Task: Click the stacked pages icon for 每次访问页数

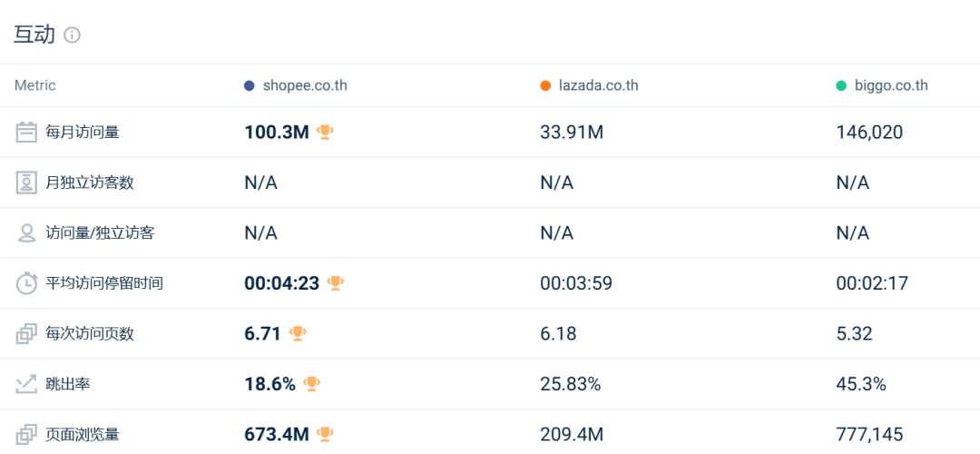Action: [26, 334]
